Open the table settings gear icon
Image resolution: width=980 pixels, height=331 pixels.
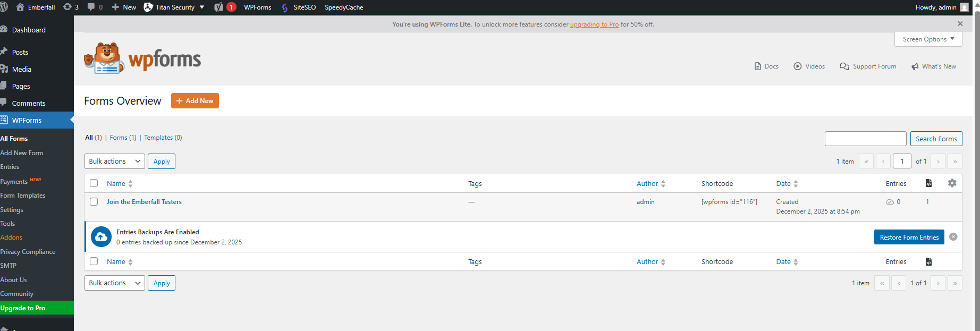point(952,183)
